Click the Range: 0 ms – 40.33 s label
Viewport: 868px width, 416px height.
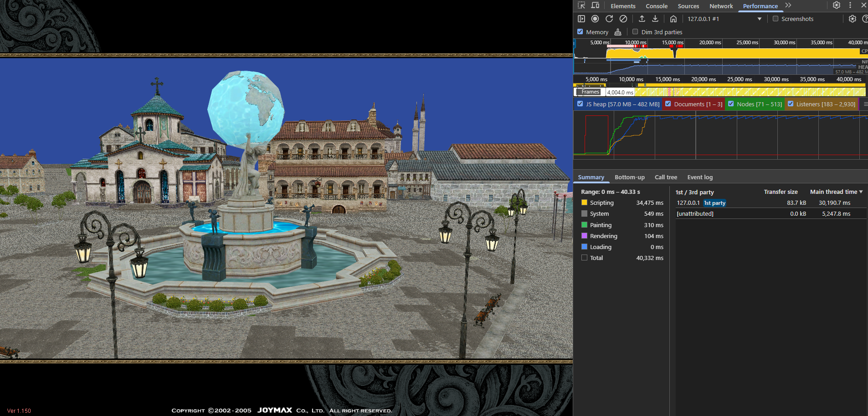tap(611, 192)
